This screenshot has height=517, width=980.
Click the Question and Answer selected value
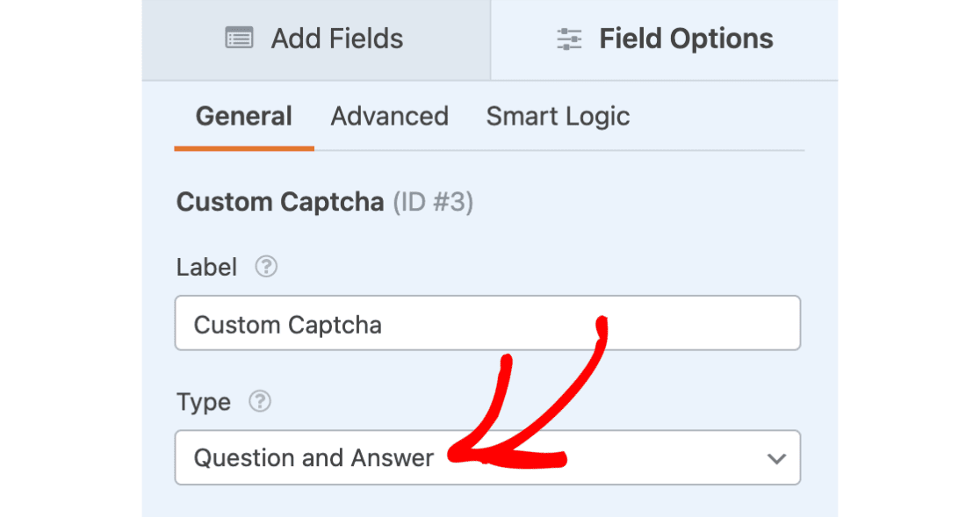point(313,458)
